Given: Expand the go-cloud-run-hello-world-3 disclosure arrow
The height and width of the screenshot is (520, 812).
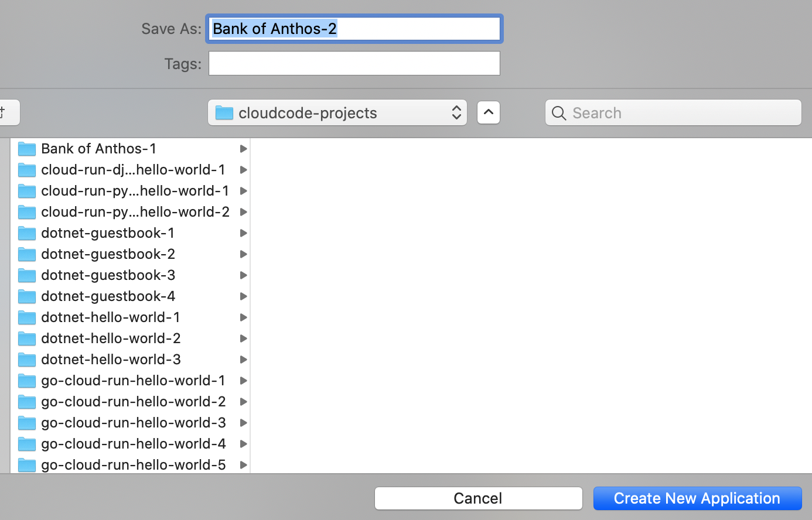Looking at the screenshot, I should [x=243, y=423].
